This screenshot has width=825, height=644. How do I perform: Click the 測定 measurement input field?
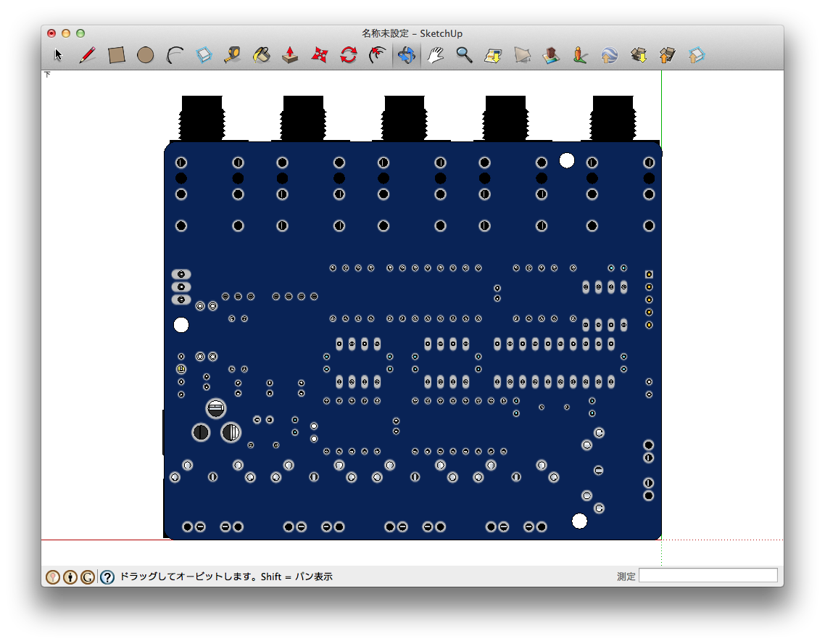708,576
